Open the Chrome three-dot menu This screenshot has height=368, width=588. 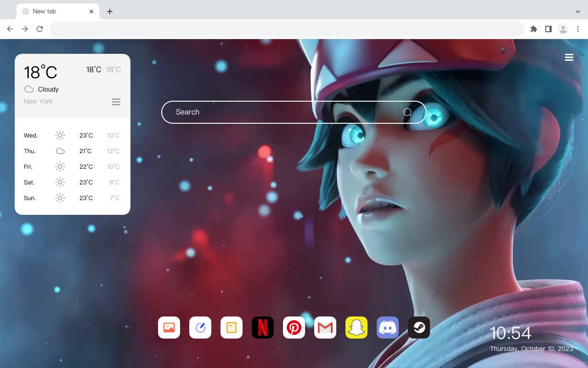(578, 29)
